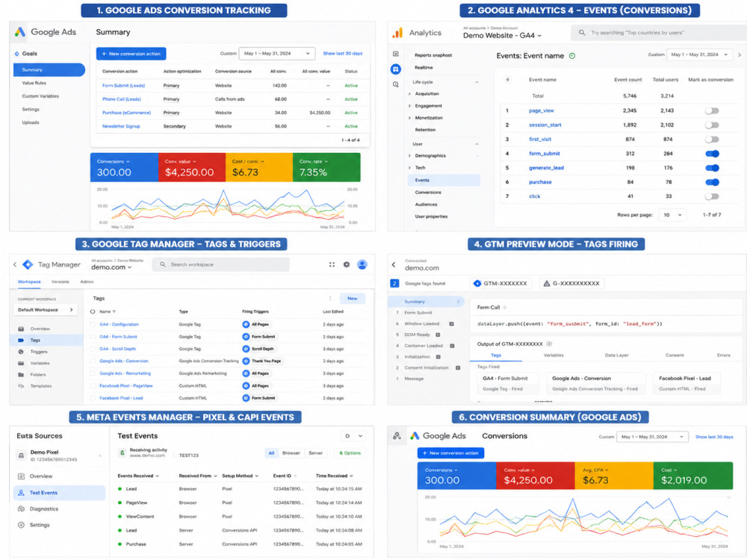The width and height of the screenshot is (747, 560).
Task: Click Search workspace field in Tag Manager
Action: [221, 265]
